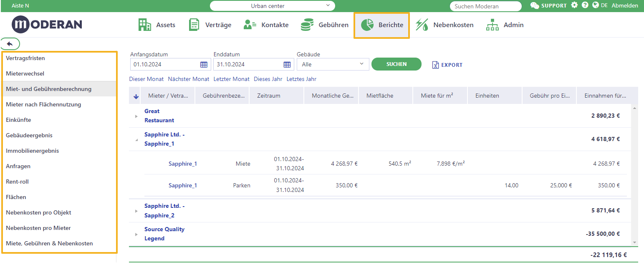Click Letzter Monat quick filter
The width and height of the screenshot is (644, 270).
pyautogui.click(x=232, y=79)
